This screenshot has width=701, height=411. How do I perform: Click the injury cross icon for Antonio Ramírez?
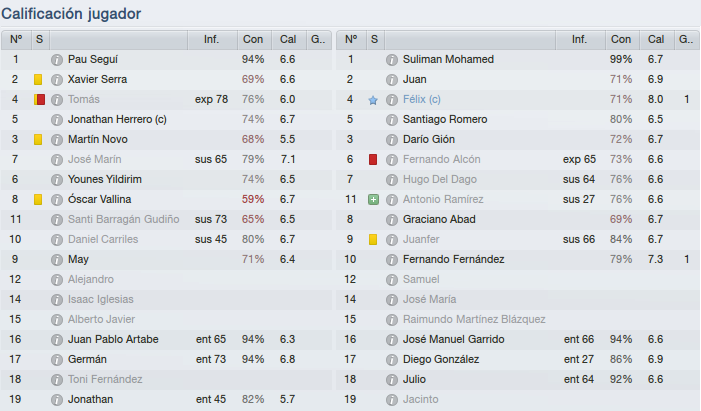click(x=373, y=199)
